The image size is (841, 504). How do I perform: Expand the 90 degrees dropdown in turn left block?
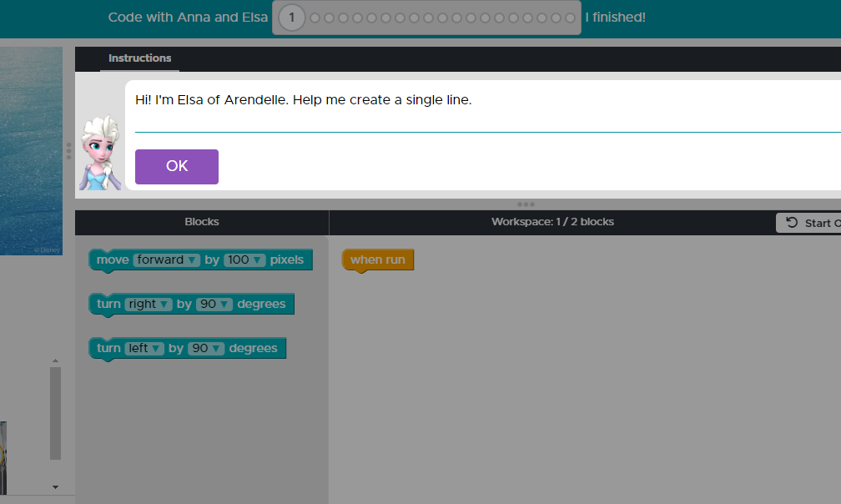(205, 348)
